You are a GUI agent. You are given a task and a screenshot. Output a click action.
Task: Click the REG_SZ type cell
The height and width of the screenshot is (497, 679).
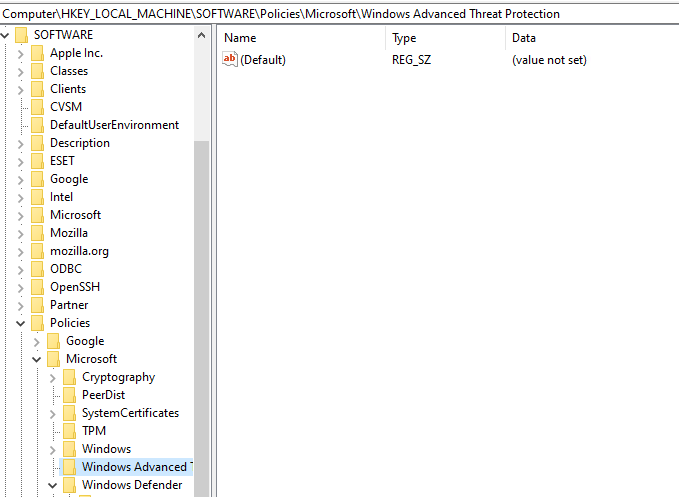(411, 60)
